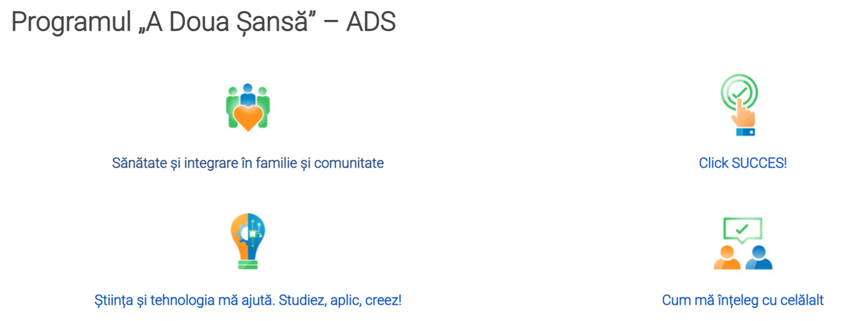Screen dimensions: 868x321
Task: Click the orange heart in the family icon
Action: (247, 117)
